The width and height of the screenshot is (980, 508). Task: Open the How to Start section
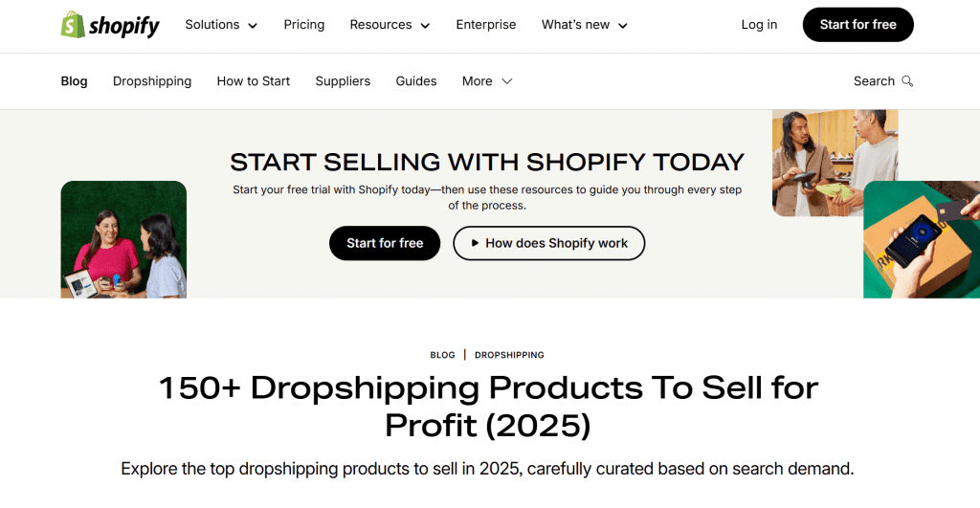pos(253,81)
